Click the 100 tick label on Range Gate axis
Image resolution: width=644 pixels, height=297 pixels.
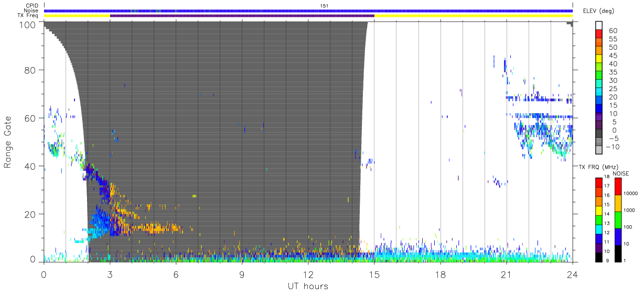pyautogui.click(x=28, y=24)
